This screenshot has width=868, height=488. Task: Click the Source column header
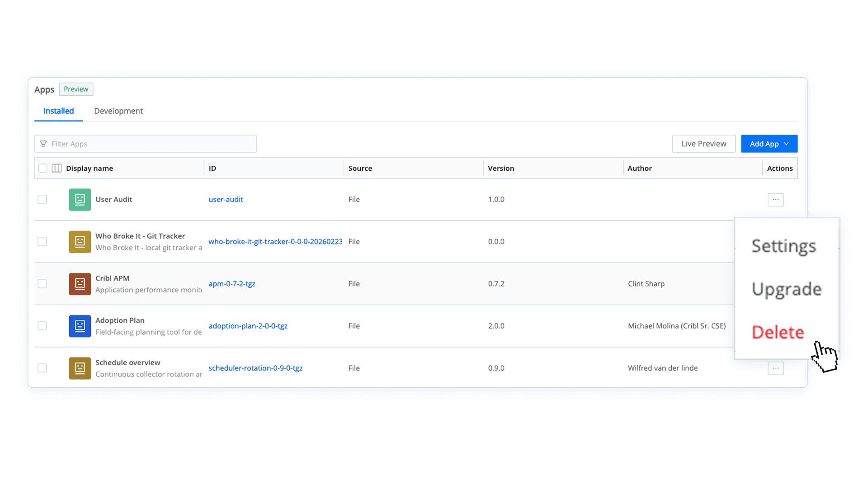(360, 168)
